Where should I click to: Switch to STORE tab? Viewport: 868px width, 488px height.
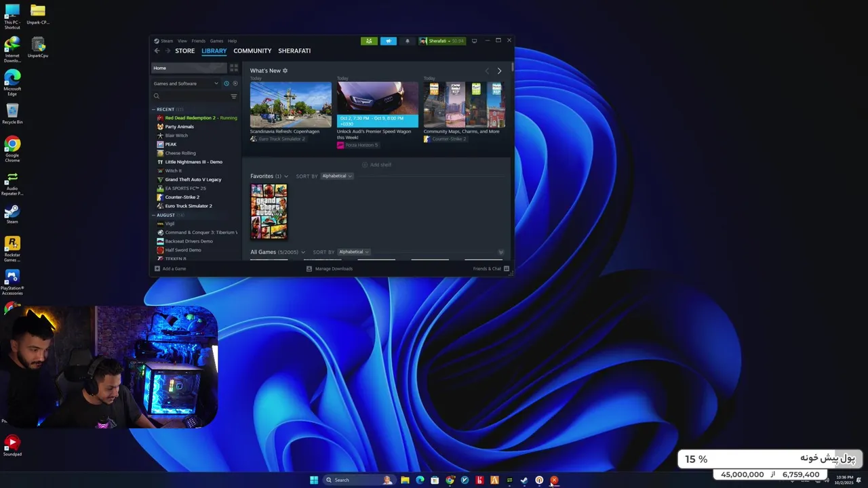pyautogui.click(x=185, y=51)
